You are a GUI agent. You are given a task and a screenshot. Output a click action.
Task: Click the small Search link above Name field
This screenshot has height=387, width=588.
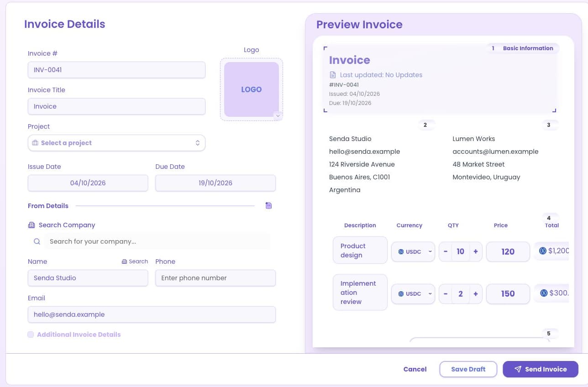coord(135,261)
